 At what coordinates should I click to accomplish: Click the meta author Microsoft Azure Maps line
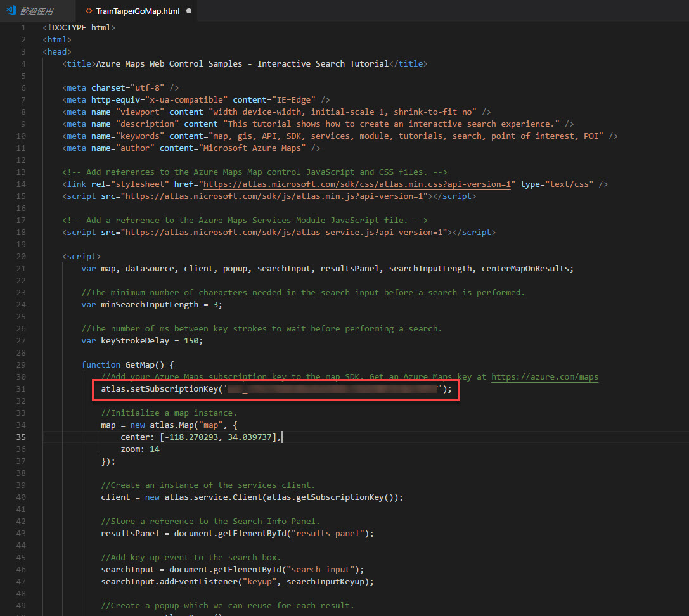point(191,148)
